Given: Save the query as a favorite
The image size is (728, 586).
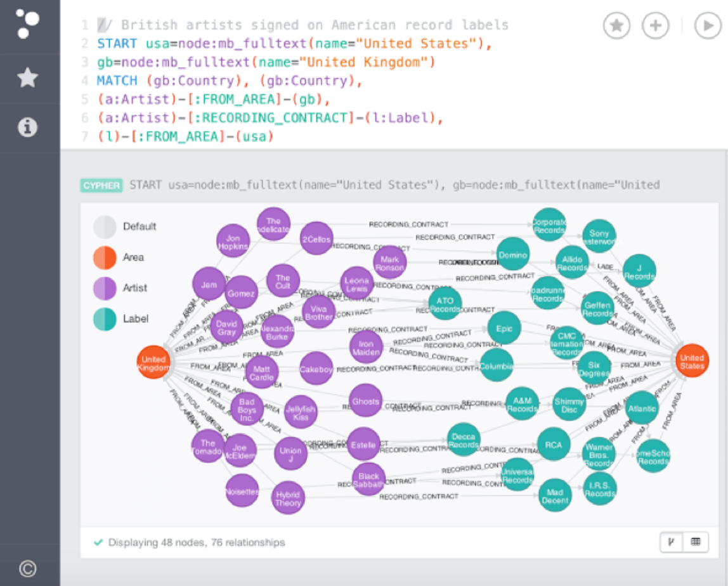Looking at the screenshot, I should 616,26.
